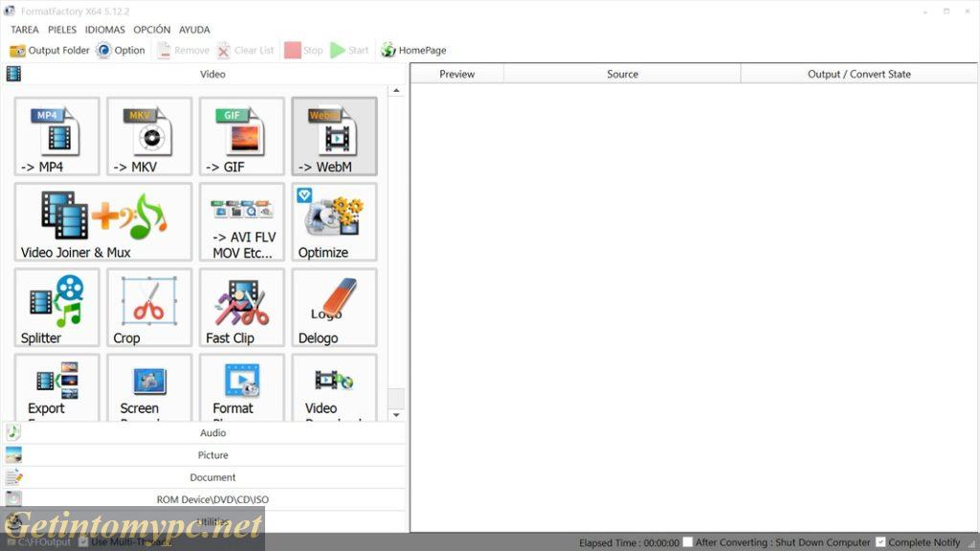Select the -> GIF conversion tool
This screenshot has width=980, height=551.
[x=241, y=136]
